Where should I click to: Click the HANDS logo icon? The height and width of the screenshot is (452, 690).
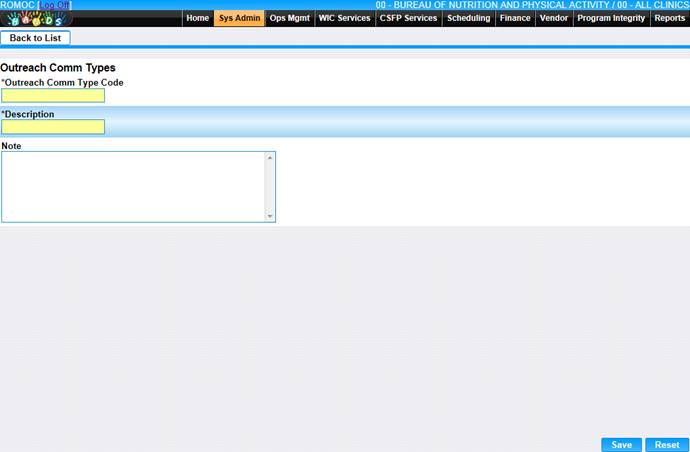37,18
